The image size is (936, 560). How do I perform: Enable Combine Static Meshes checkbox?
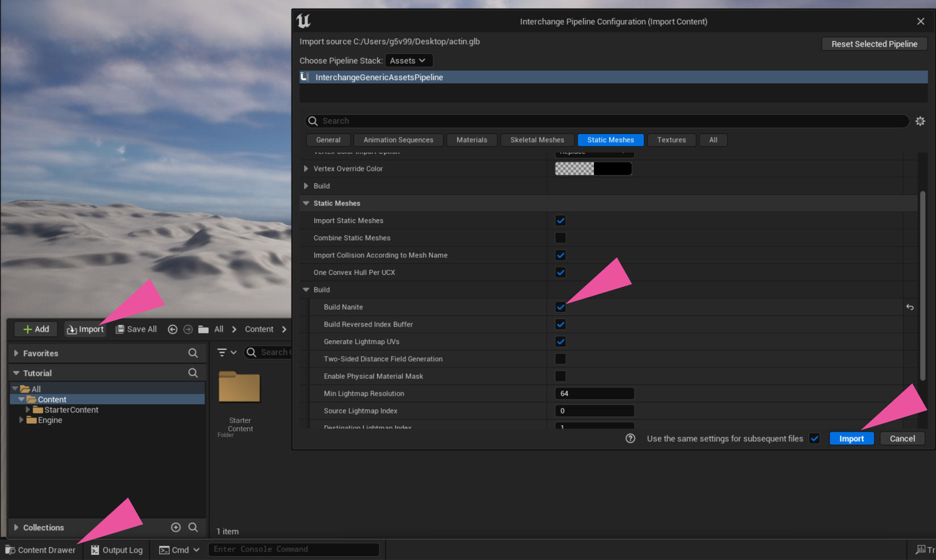[560, 238]
